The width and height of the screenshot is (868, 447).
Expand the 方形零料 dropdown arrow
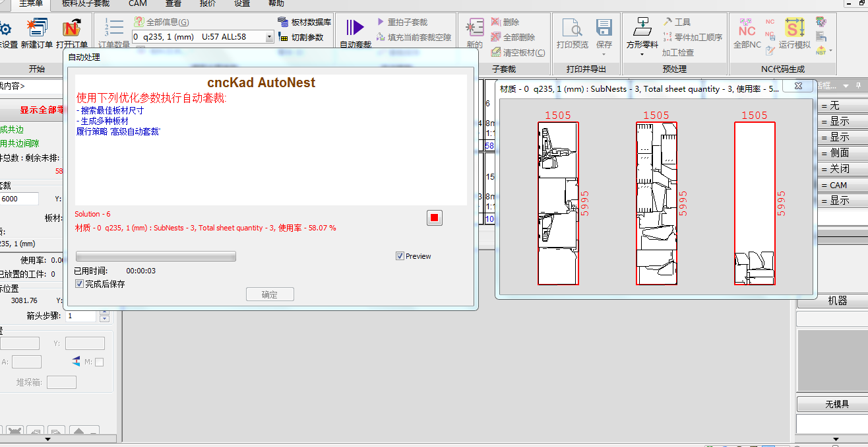642,54
